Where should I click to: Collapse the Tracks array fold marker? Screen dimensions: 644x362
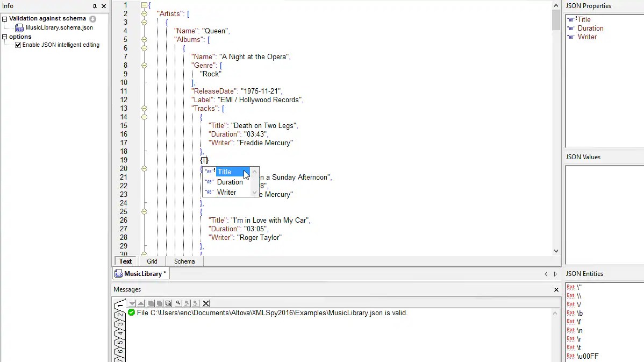[x=144, y=108]
